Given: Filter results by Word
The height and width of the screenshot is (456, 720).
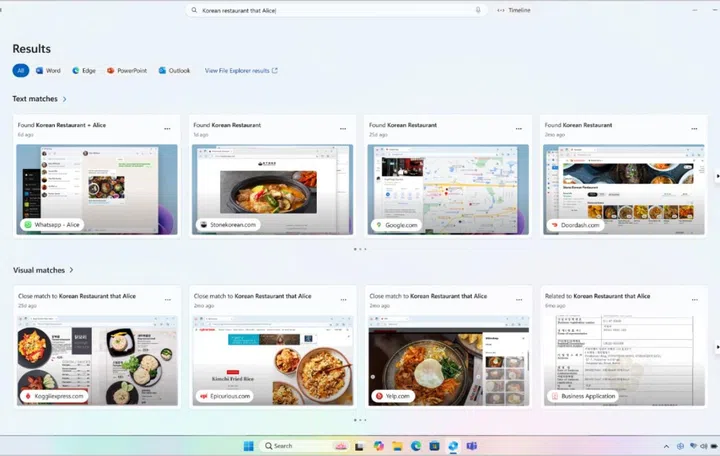Looking at the screenshot, I should (48, 71).
